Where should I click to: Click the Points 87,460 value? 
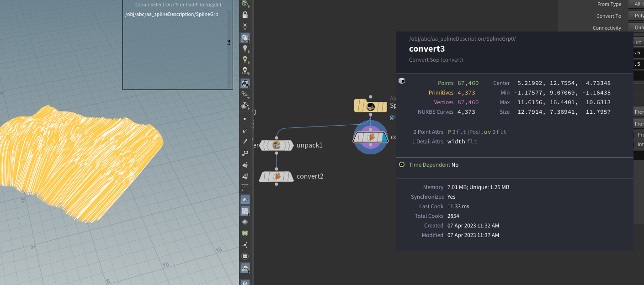(468, 83)
